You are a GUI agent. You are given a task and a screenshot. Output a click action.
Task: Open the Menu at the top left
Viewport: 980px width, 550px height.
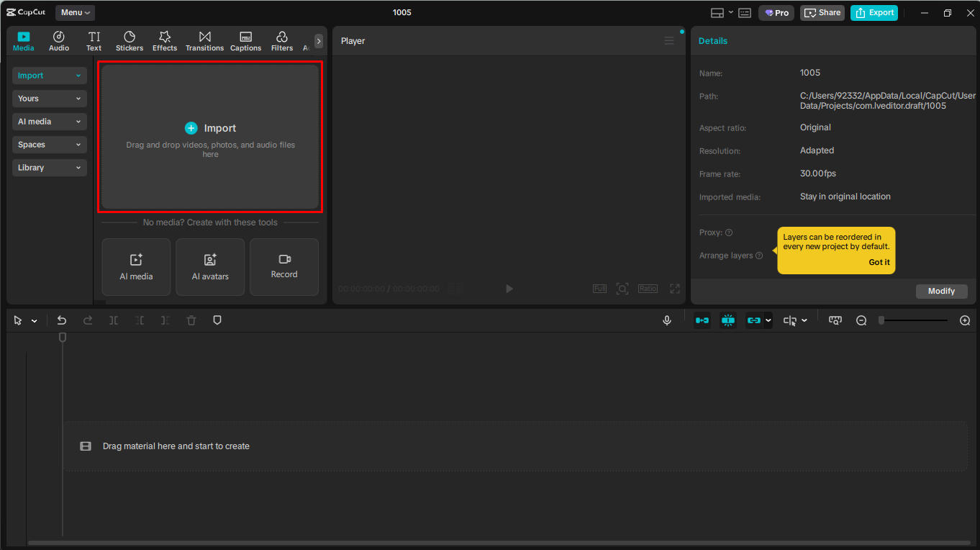click(75, 12)
